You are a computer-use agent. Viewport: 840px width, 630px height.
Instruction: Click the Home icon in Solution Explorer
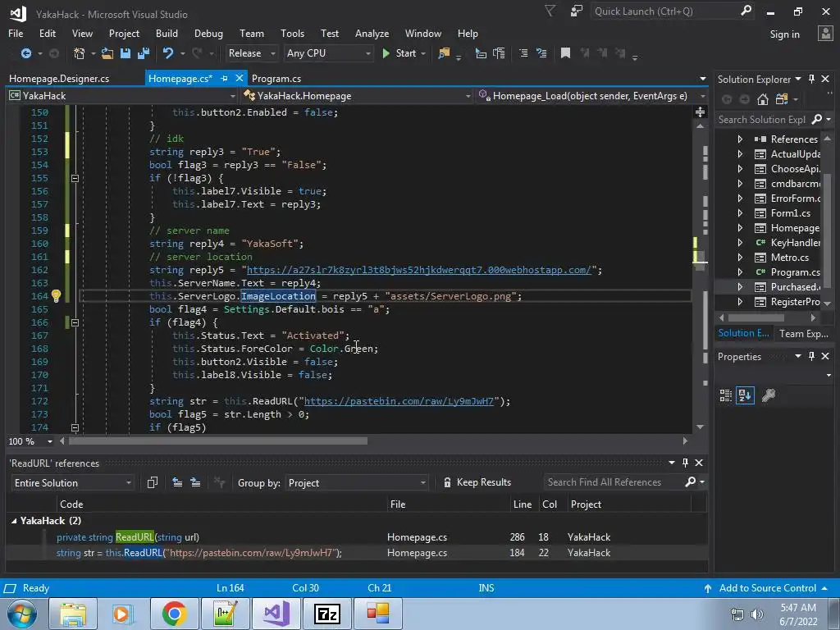[763, 99]
